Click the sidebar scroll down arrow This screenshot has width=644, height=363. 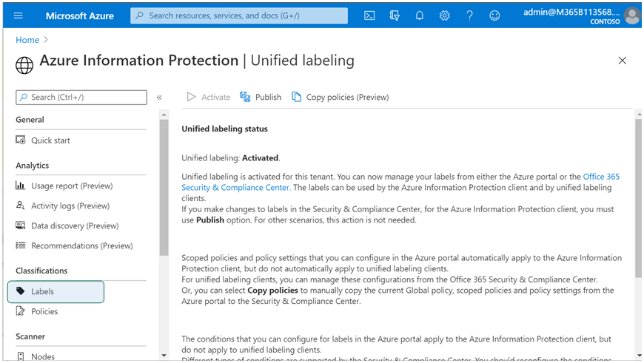click(164, 356)
